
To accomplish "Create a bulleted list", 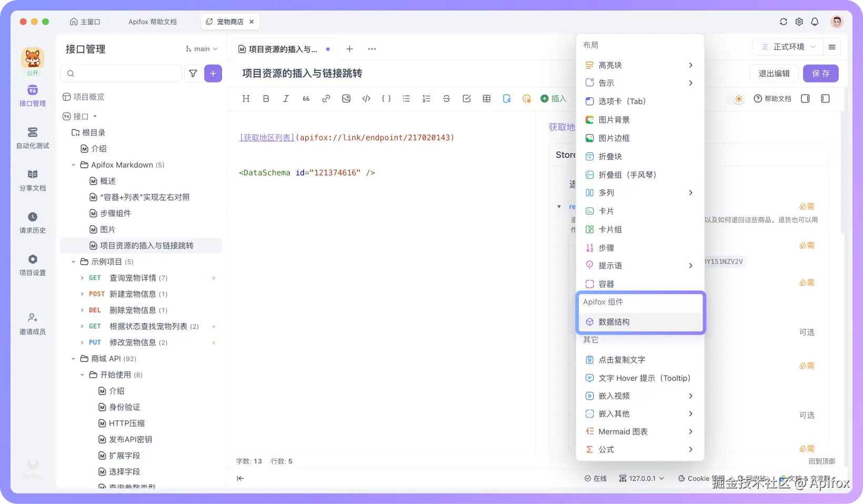I will coord(406,98).
